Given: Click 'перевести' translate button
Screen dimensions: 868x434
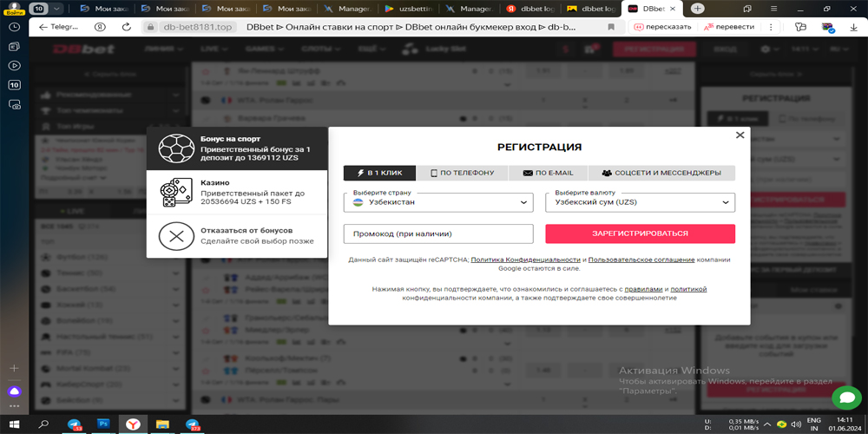Looking at the screenshot, I should point(730,27).
